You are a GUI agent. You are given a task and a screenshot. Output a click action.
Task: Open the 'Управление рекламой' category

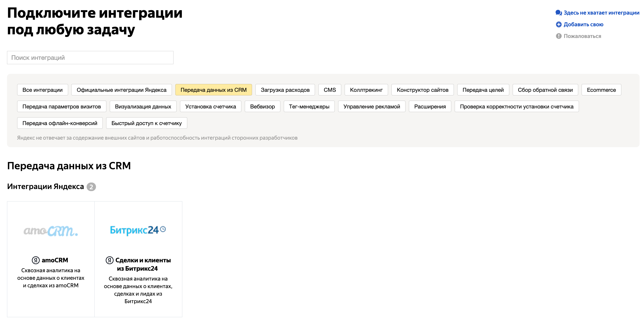click(372, 106)
